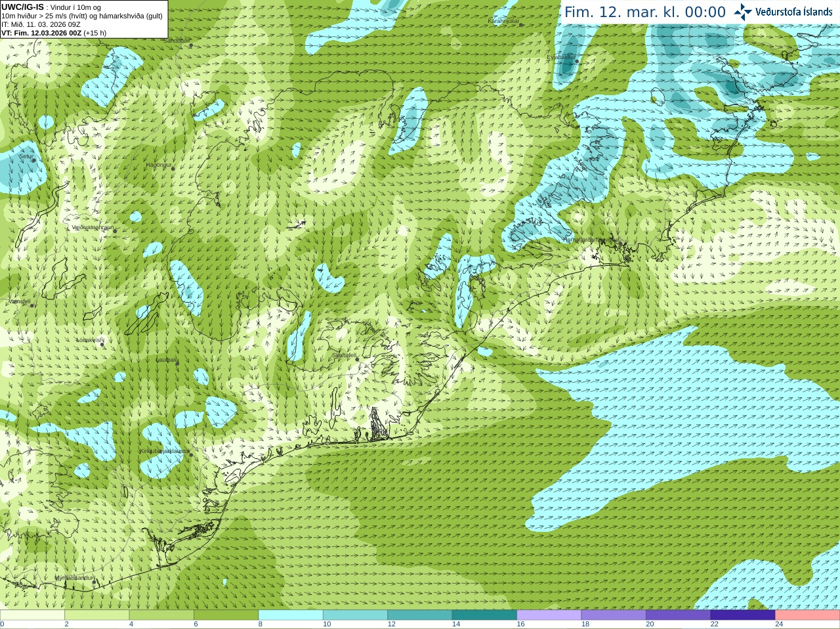
Task: Select the 20–22 m/s violet legend swatch
Action: 679,615
